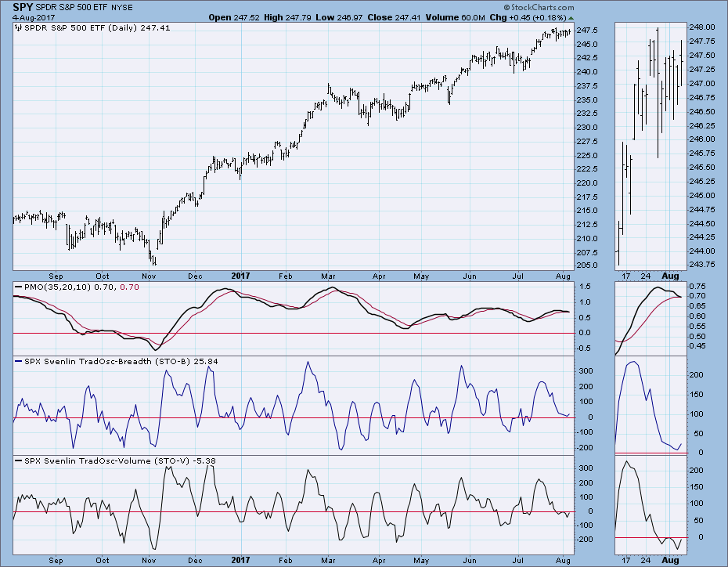
Task: Click 'SPX Swenlin TradOsc-Volume (STO-V) -5.38' legend
Action: (x=120, y=460)
